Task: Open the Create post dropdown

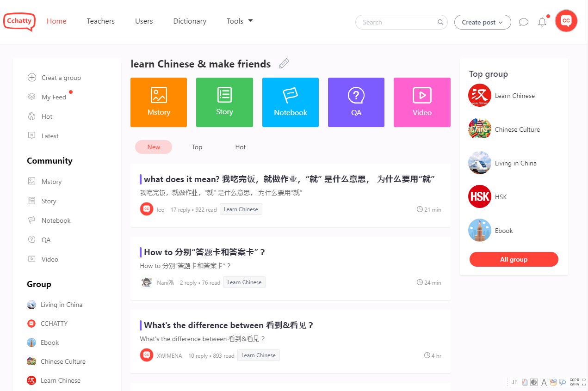Action: [x=483, y=22]
